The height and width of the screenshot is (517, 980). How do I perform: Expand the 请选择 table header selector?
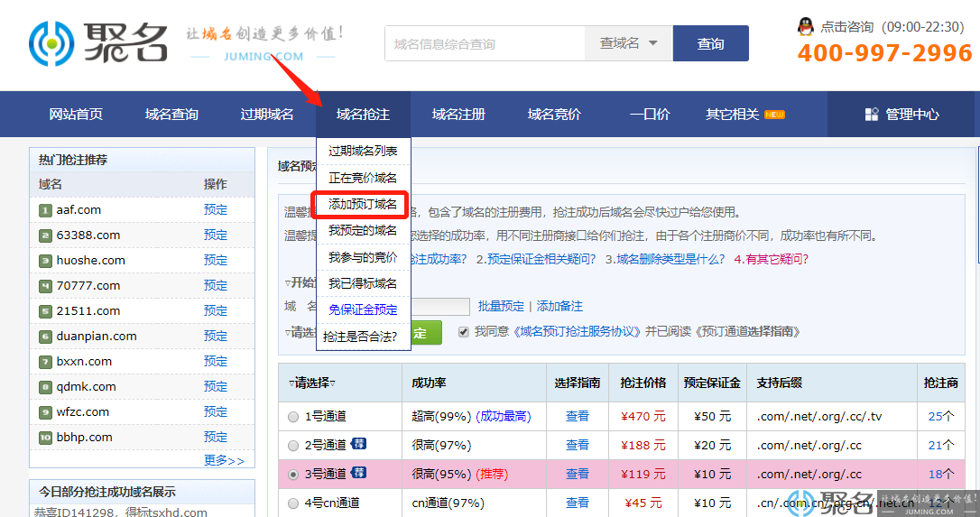[312, 383]
